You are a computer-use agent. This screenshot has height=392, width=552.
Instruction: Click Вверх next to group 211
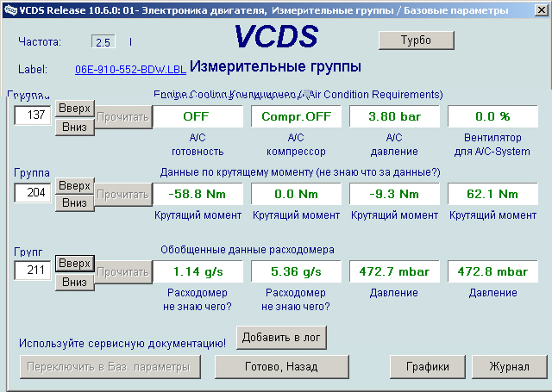tap(75, 264)
